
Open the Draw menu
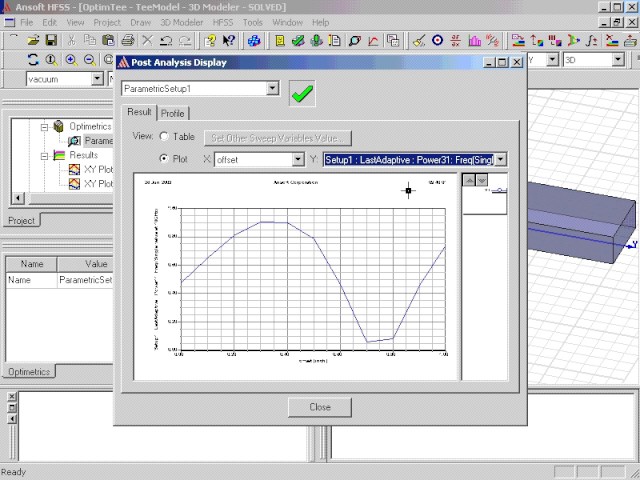click(x=140, y=22)
